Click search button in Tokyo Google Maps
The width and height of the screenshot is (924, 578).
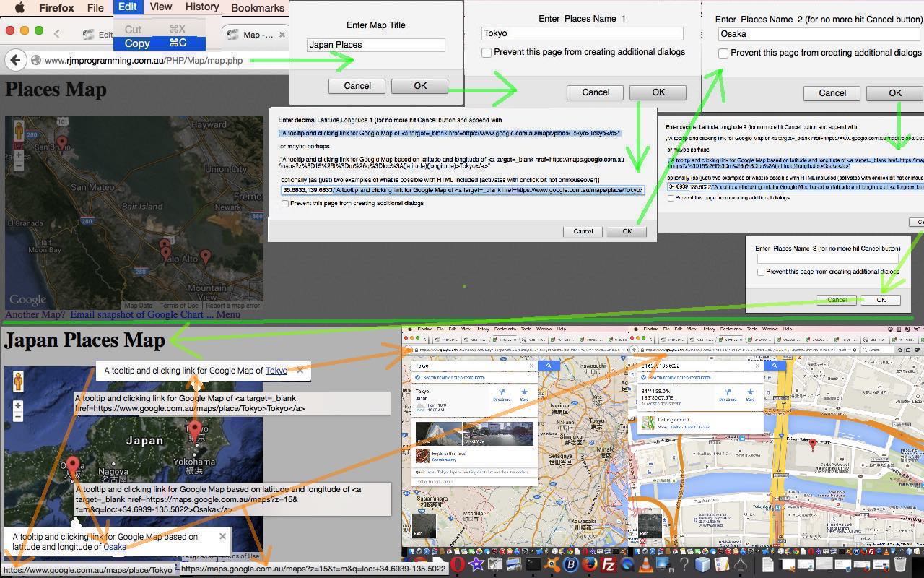549,366
